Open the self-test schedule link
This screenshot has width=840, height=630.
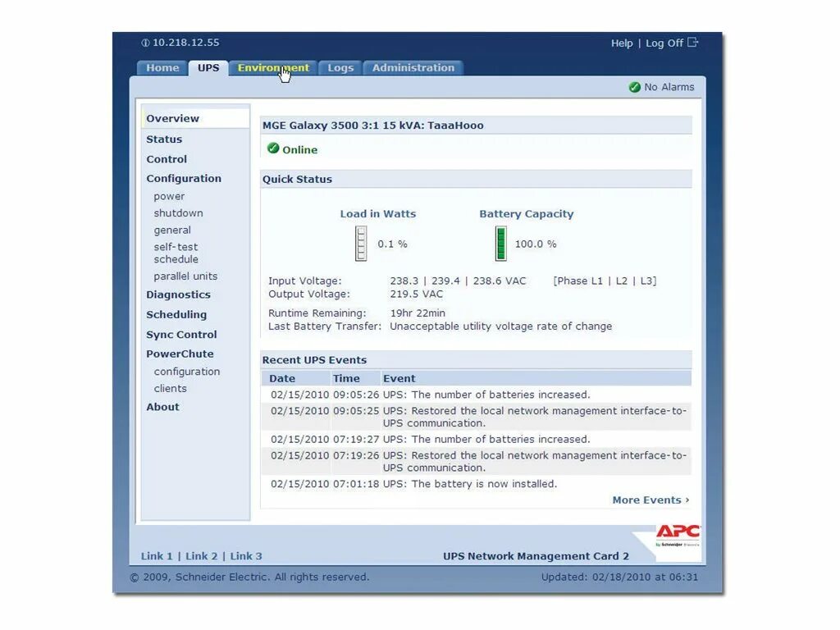(176, 253)
